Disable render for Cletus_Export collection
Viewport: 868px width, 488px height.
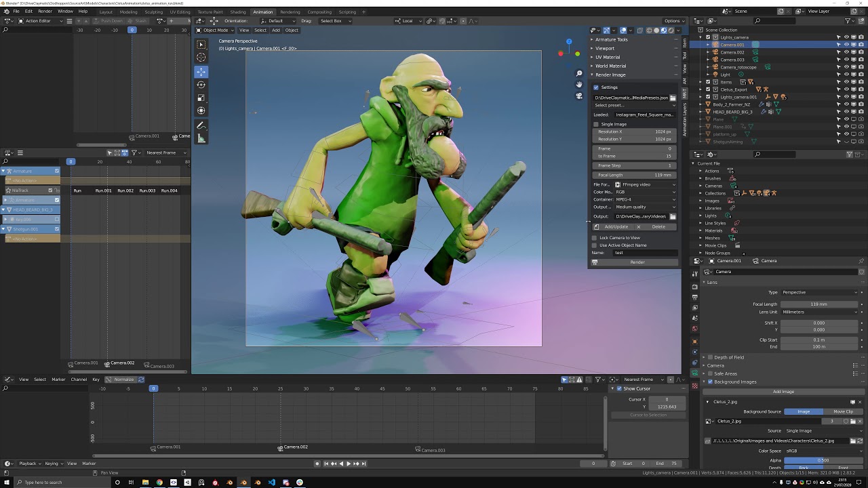click(x=861, y=89)
